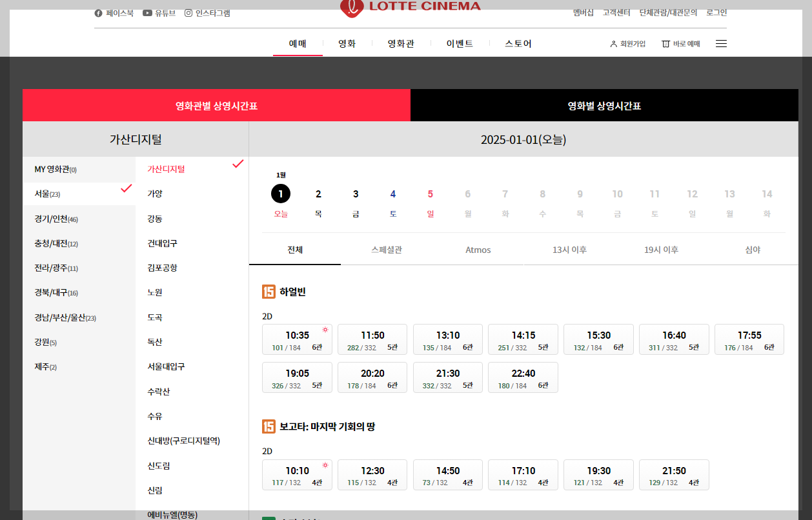Image resolution: width=812 pixels, height=520 pixels.
Task: Book 하얼빈 11:50 showtime
Action: click(x=372, y=339)
